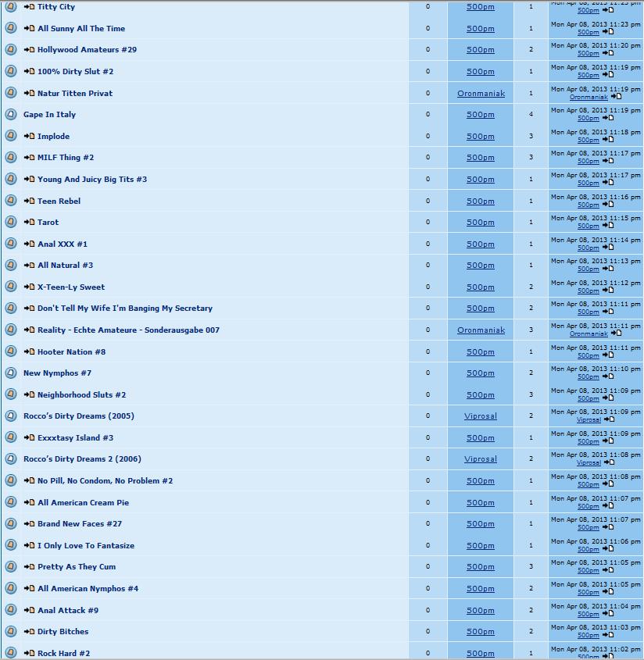View latest post icon in New Nymphos #7 last-post cell
Screen dimensions: 644x660
(x=608, y=376)
